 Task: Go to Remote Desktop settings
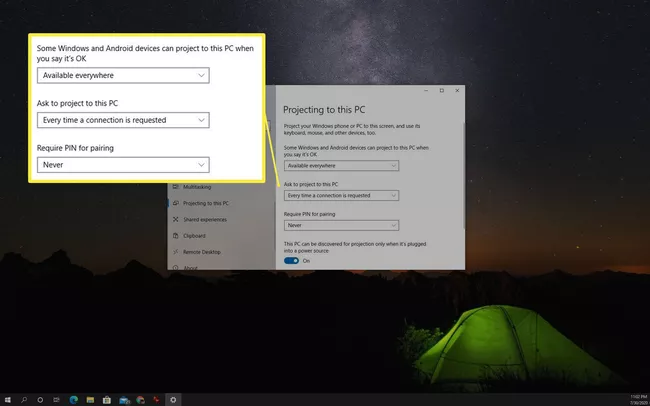coord(201,252)
